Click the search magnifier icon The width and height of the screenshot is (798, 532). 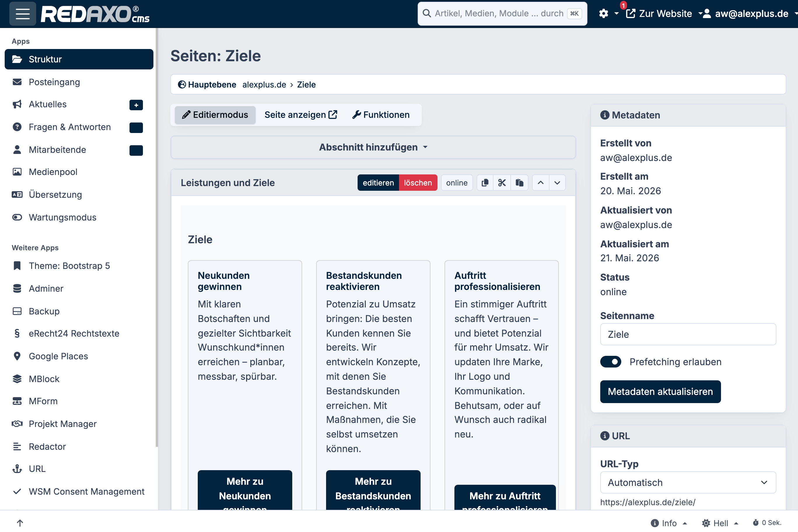point(427,13)
